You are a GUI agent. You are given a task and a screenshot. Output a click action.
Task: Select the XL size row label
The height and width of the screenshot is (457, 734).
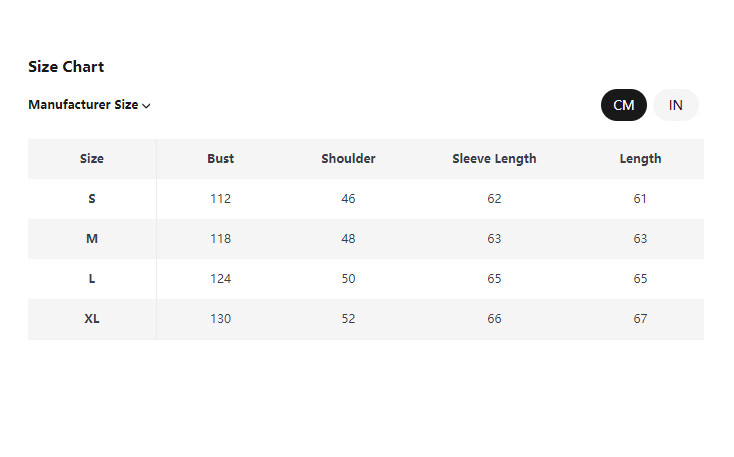(x=92, y=319)
